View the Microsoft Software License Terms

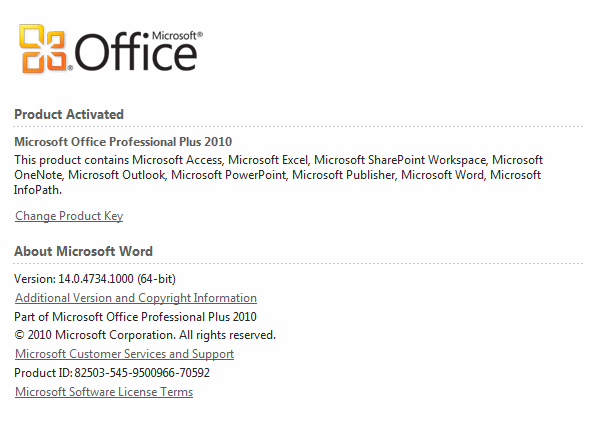(x=104, y=392)
